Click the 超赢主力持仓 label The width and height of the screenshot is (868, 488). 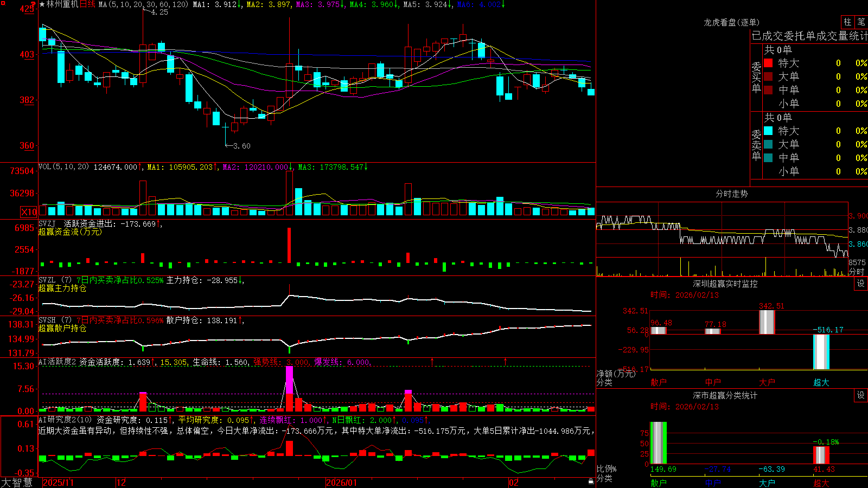62,288
